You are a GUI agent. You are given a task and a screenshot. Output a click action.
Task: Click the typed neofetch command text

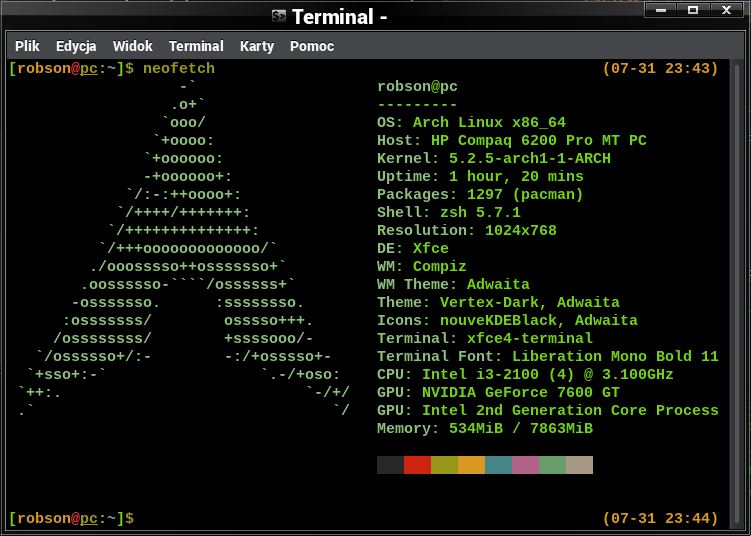[179, 69]
